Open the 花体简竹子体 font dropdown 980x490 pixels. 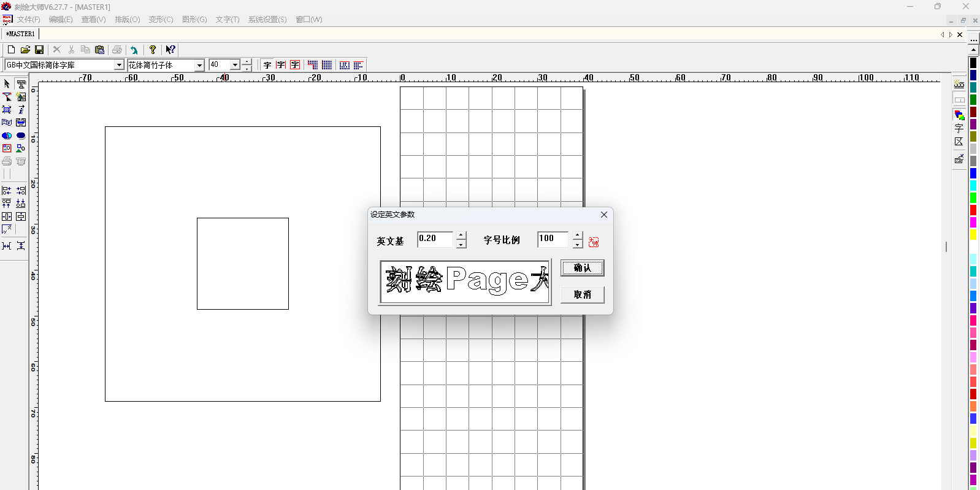[x=199, y=65]
